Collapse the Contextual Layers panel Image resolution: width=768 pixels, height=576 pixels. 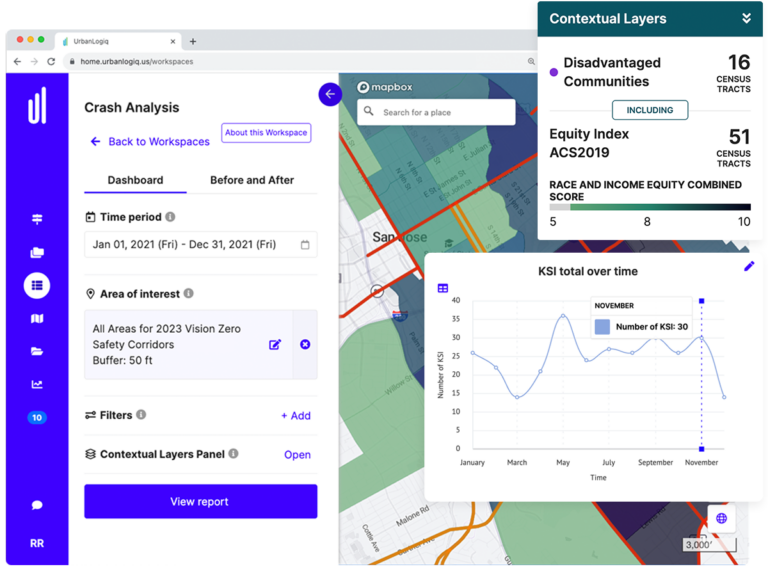pyautogui.click(x=746, y=18)
